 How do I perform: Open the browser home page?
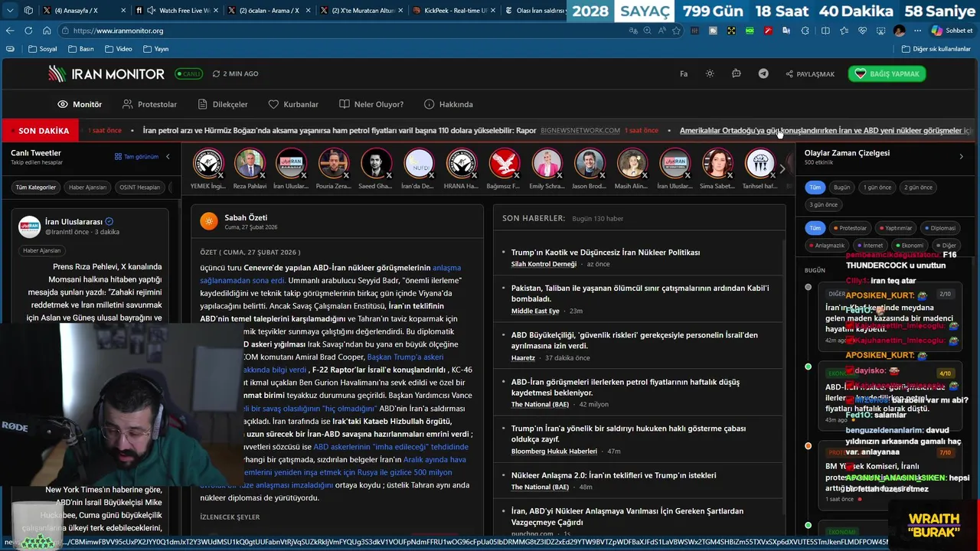[47, 31]
